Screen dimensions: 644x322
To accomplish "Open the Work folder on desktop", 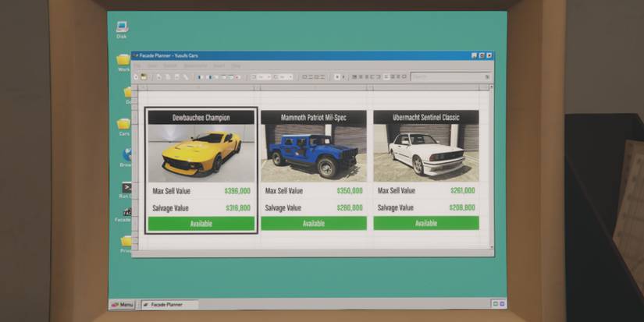I will 123,62.
